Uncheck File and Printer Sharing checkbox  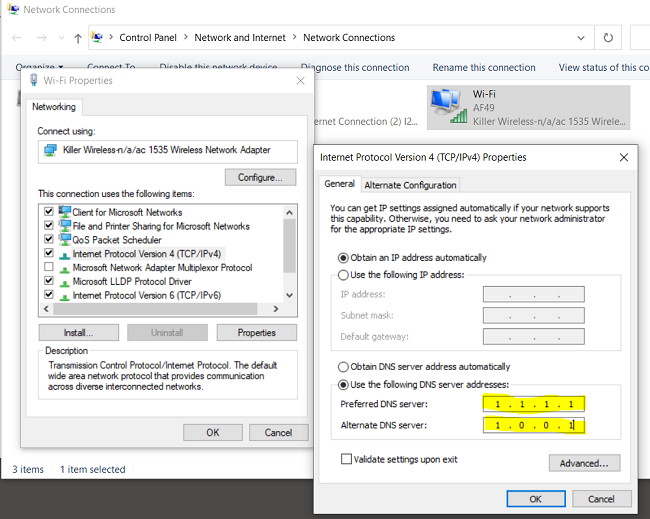[49, 225]
